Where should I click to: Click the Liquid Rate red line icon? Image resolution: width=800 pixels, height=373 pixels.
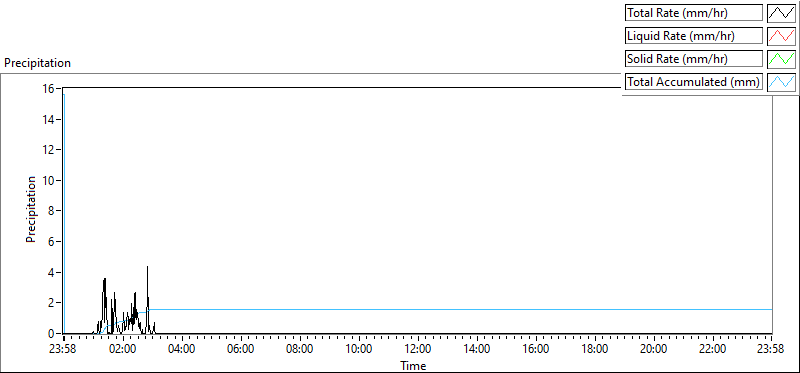[x=781, y=36]
